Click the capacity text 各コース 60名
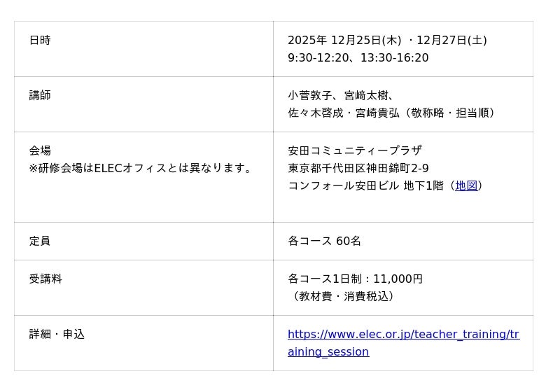The width and height of the screenshot is (560, 392). 324,241
